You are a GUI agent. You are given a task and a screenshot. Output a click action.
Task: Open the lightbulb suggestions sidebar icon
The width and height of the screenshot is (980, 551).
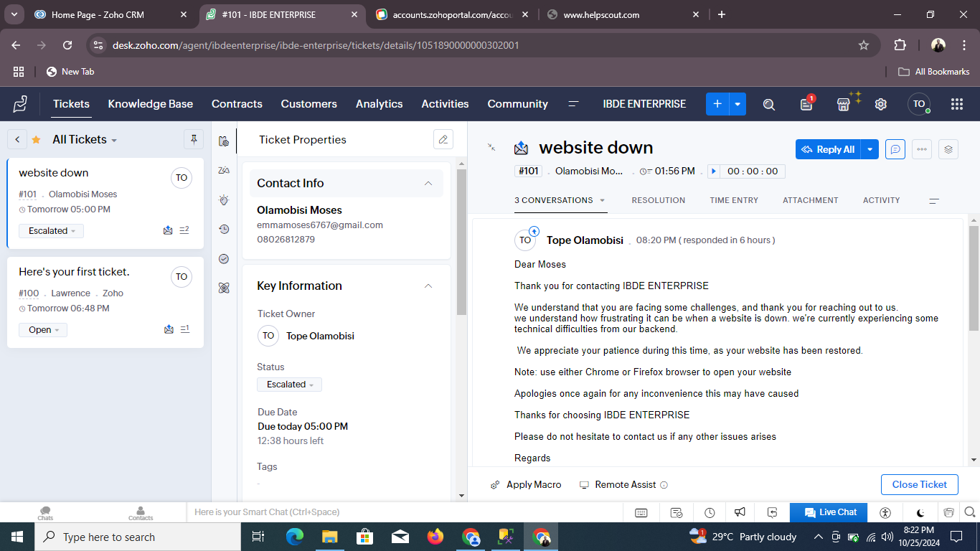coord(224,200)
